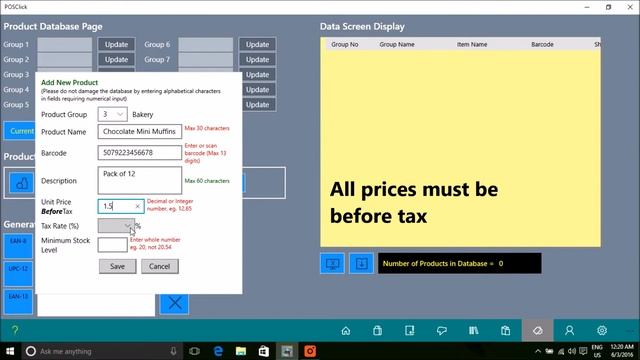Open the shopping bag icon in bottom toolbar
Image resolution: width=640 pixels, height=360 pixels.
click(378, 331)
